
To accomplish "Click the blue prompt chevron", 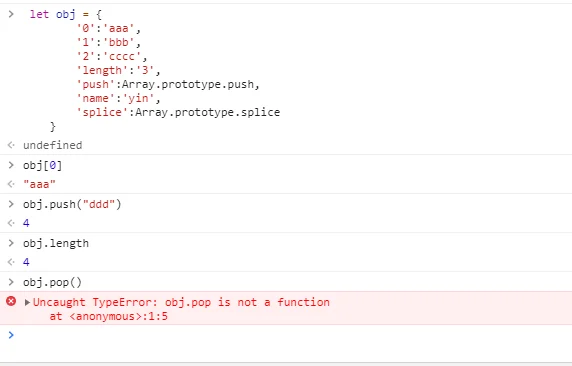I will pos(11,335).
